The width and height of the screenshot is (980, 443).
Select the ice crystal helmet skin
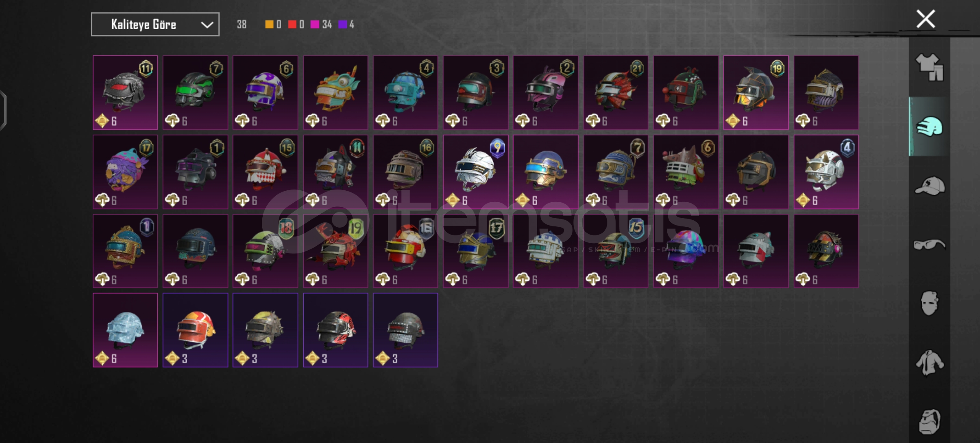(125, 330)
